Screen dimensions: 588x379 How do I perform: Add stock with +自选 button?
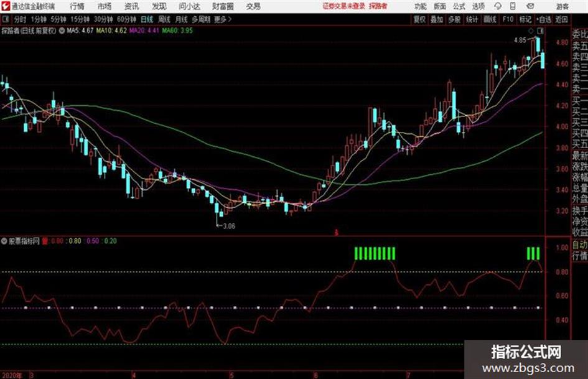[x=544, y=19]
